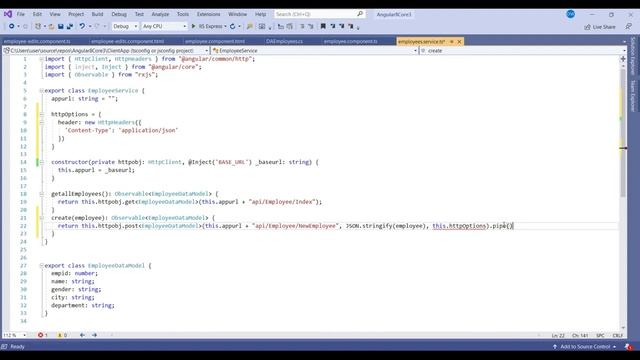Image resolution: width=640 pixels, height=360 pixels.
Task: Open the File menu
Action: click(20, 14)
